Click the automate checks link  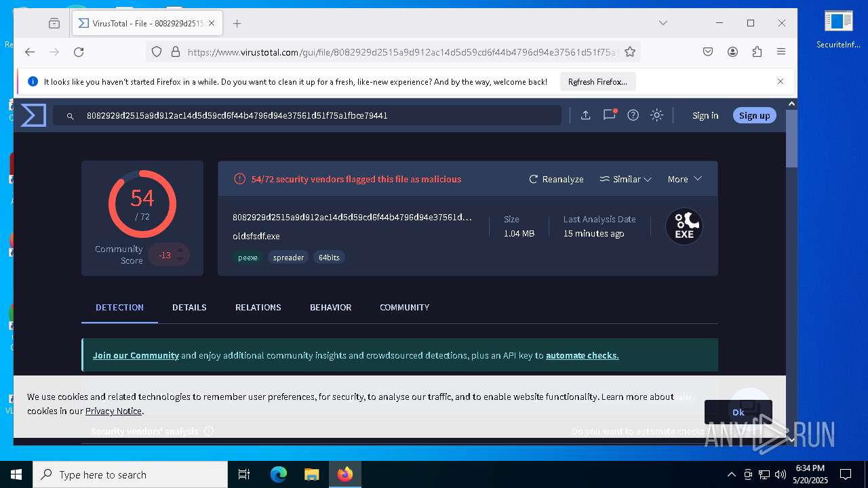[582, 355]
